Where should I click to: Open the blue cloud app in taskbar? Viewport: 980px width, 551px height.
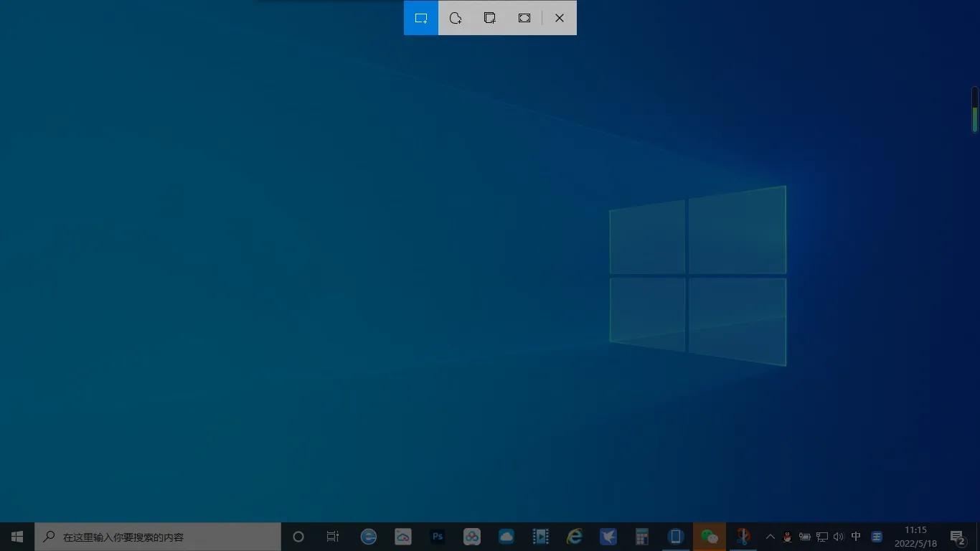pyautogui.click(x=507, y=537)
